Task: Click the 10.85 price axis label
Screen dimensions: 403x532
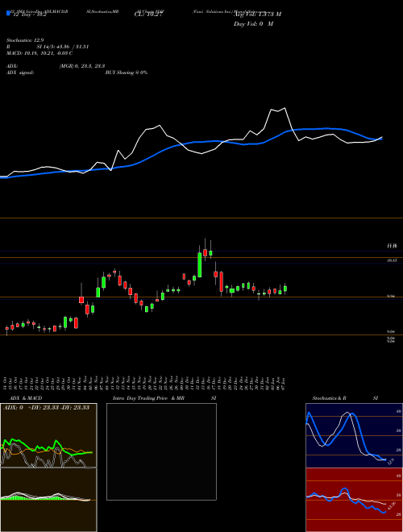Action: [x=392, y=260]
